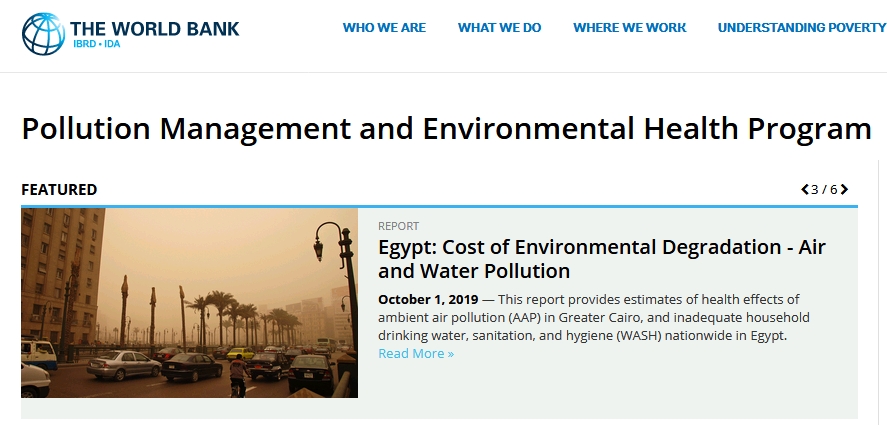Advance to next featured slide arrow
The width and height of the screenshot is (887, 425).
click(845, 190)
